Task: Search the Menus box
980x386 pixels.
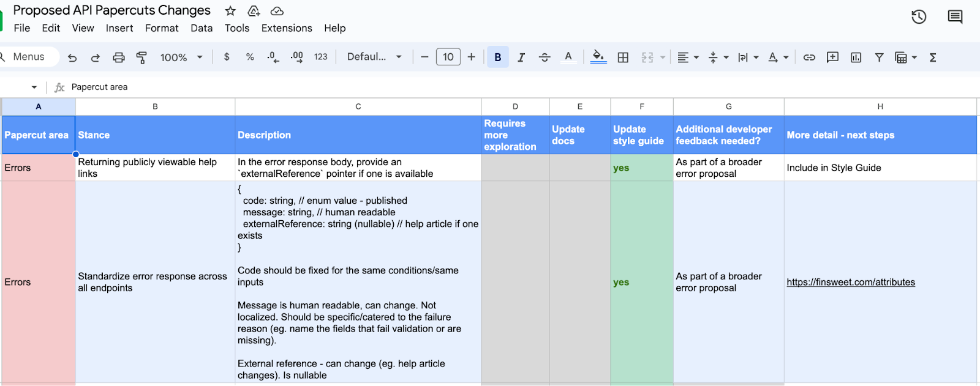Action: (29, 57)
